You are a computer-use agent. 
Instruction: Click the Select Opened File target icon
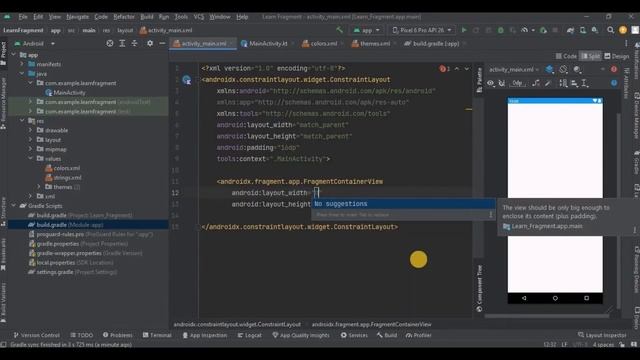[110, 43]
